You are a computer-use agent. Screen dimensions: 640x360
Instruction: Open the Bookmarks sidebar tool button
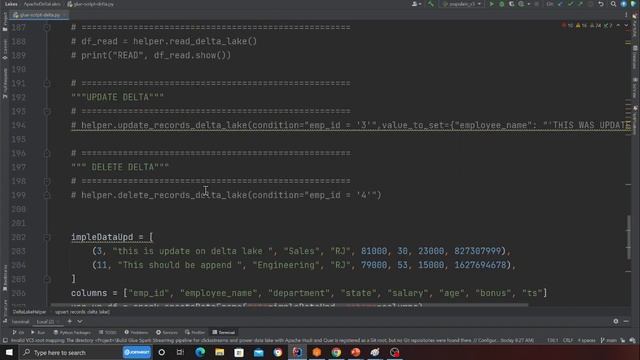(5, 278)
